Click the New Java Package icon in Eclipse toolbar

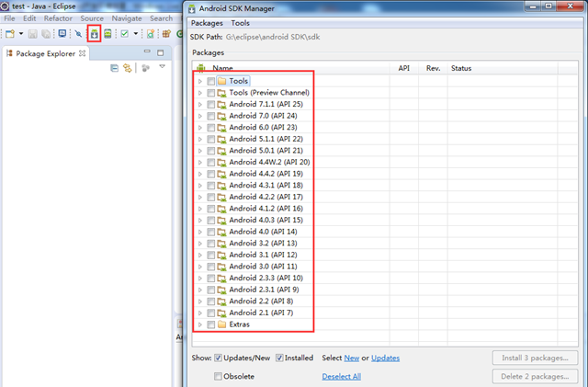click(x=166, y=34)
